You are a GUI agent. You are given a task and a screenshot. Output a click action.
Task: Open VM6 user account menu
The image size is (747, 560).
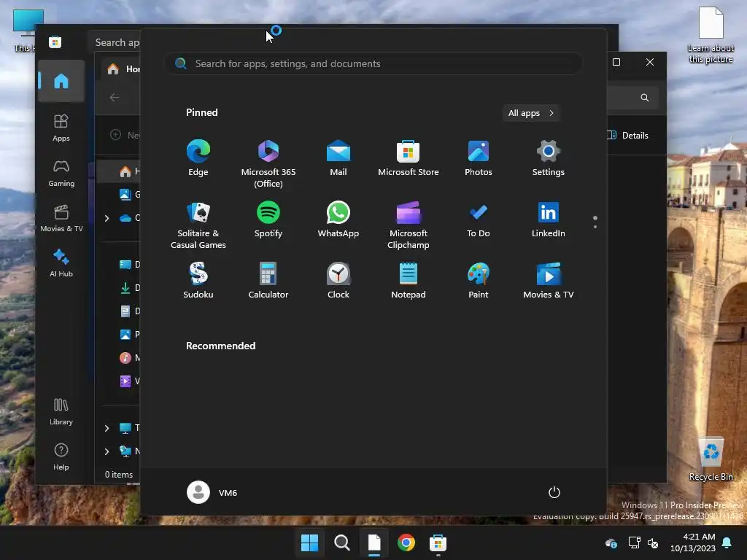[212, 492]
